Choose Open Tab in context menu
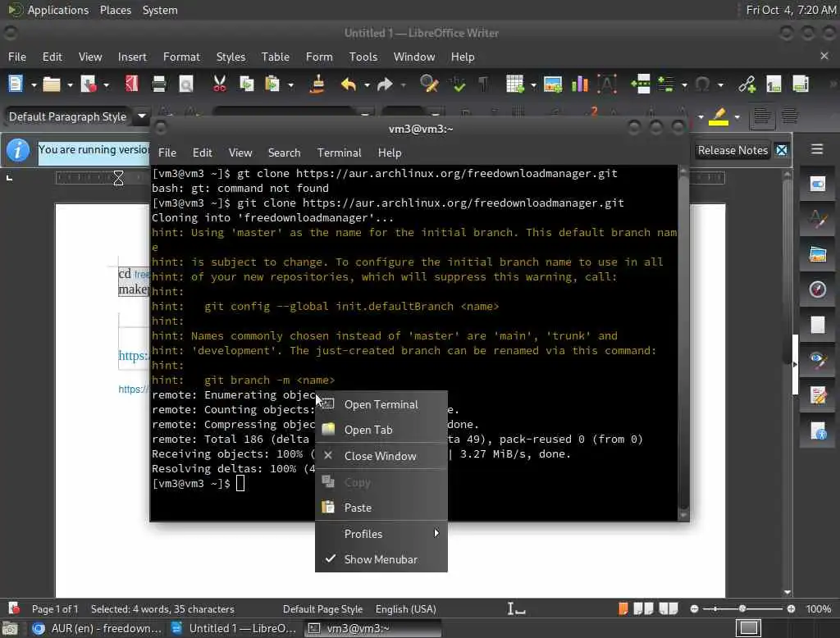 pyautogui.click(x=381, y=430)
